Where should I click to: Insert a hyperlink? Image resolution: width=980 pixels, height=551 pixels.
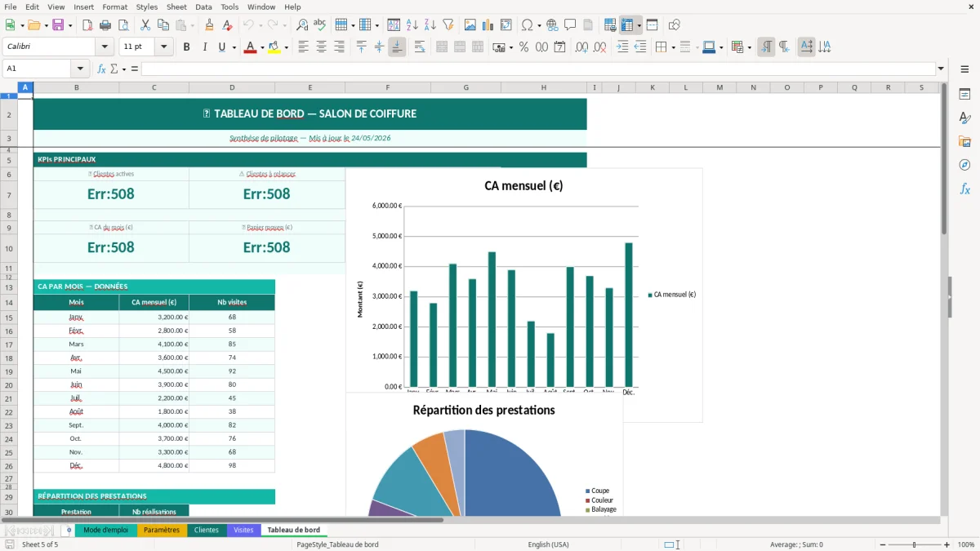coord(553,25)
